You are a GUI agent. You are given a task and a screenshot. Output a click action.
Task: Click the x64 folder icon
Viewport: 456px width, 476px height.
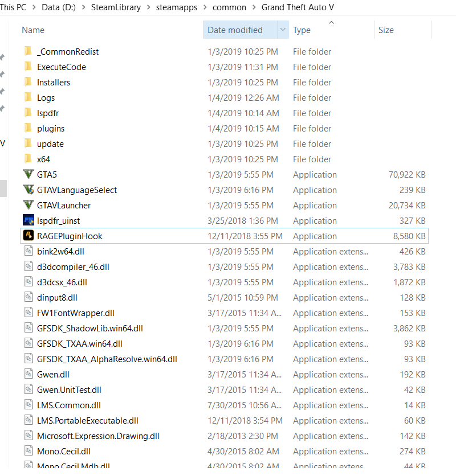(28, 159)
